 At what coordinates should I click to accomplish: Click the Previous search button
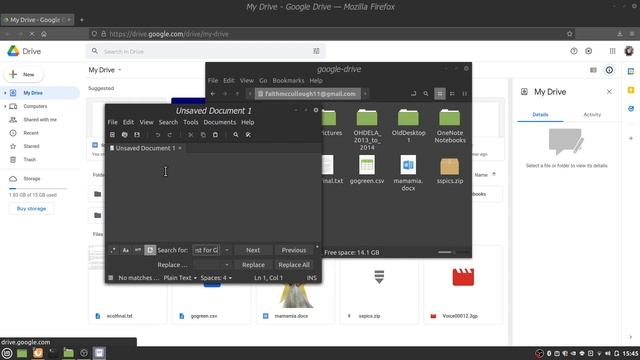click(x=293, y=250)
